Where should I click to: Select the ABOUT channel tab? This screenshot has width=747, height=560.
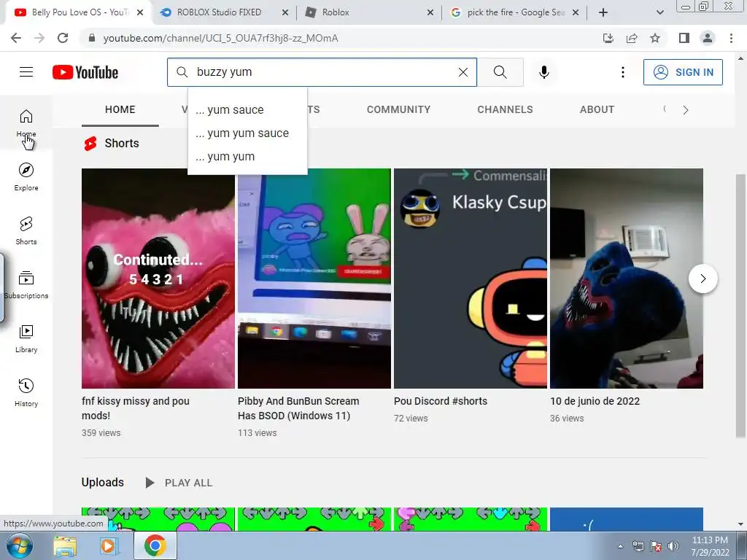click(x=597, y=109)
